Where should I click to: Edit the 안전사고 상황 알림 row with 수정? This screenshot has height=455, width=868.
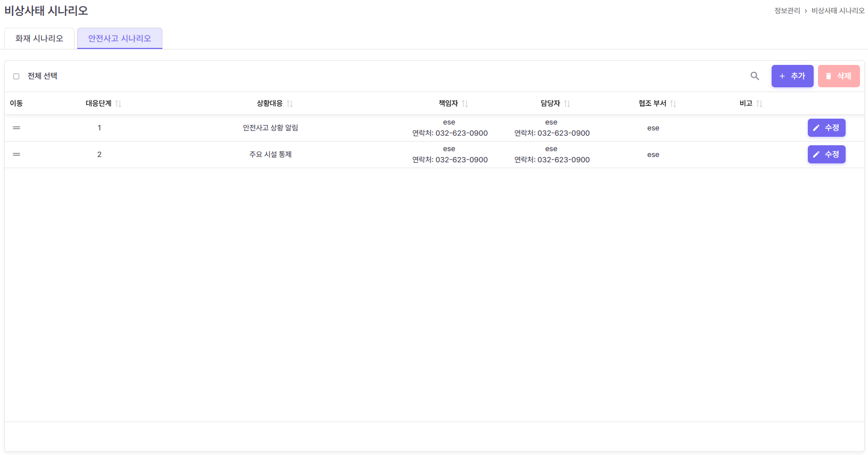point(826,128)
